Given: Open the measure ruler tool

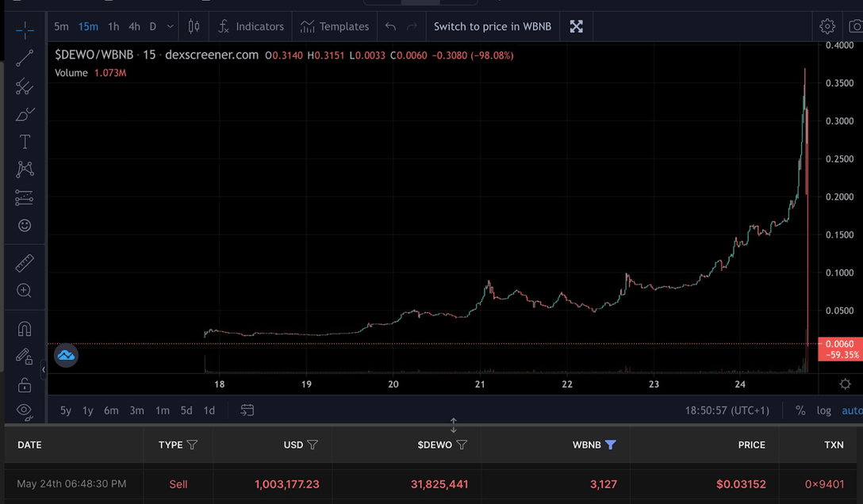Looking at the screenshot, I should coord(25,262).
